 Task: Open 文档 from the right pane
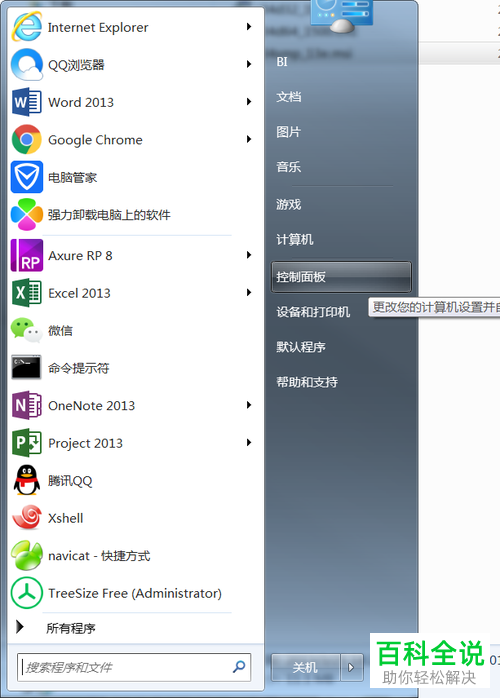coord(289,97)
